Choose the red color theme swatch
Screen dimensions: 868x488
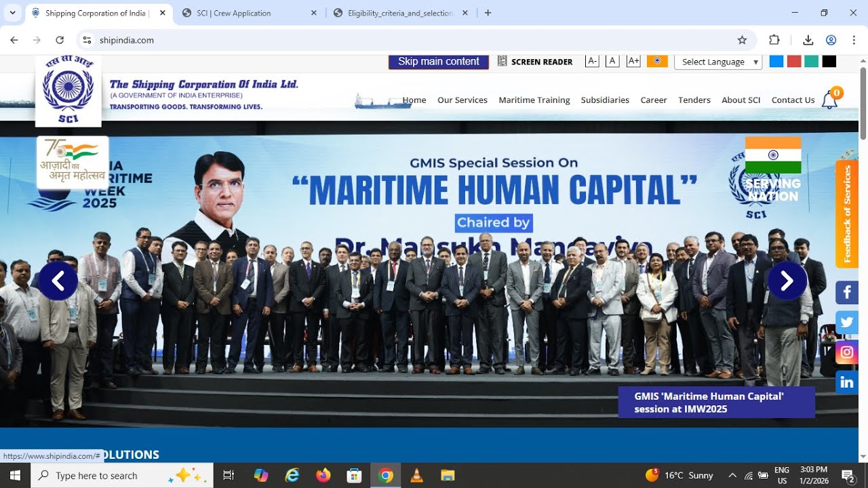tap(794, 62)
